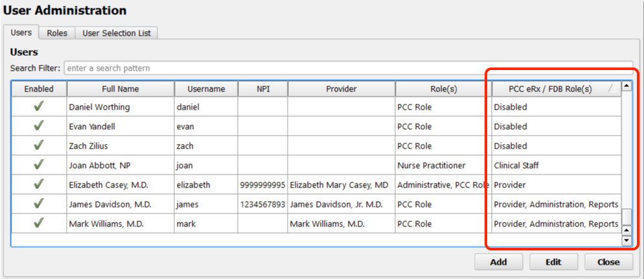This screenshot has width=644, height=279.
Task: Click enabled checkmark for Elizabeth Casey, M.D.
Action: point(39,184)
